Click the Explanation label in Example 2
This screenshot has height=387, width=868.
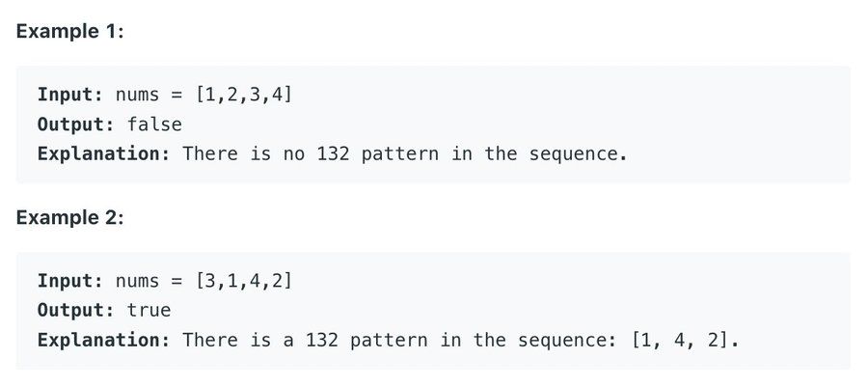pyautogui.click(x=103, y=340)
